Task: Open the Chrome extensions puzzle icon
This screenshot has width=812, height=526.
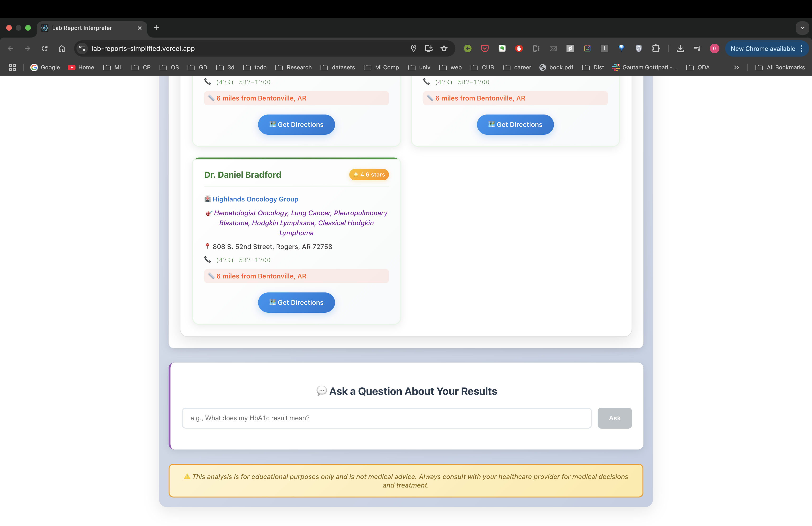Action: click(x=655, y=48)
